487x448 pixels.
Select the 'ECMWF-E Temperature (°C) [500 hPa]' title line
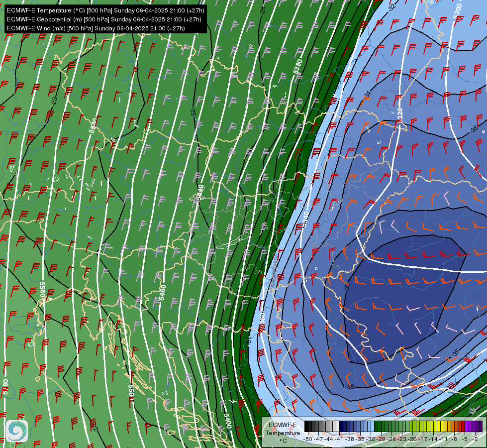coord(105,10)
